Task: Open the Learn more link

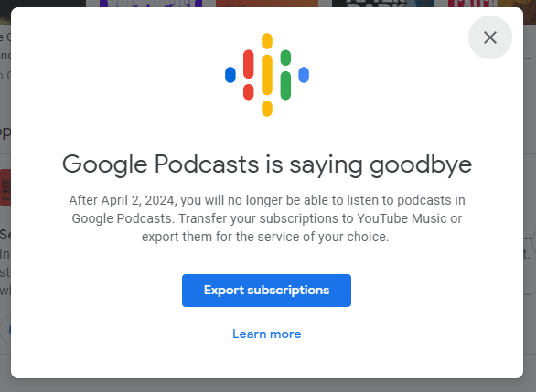Action: coord(267,334)
